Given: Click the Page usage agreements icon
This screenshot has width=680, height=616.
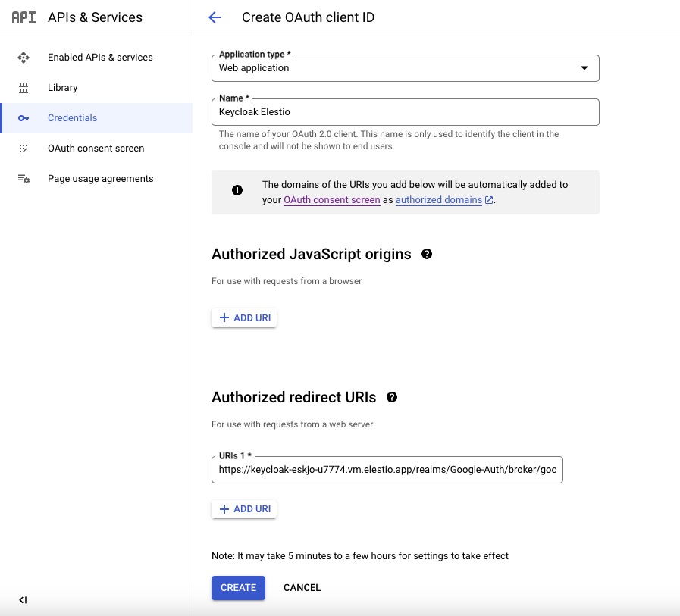Looking at the screenshot, I should [x=24, y=179].
